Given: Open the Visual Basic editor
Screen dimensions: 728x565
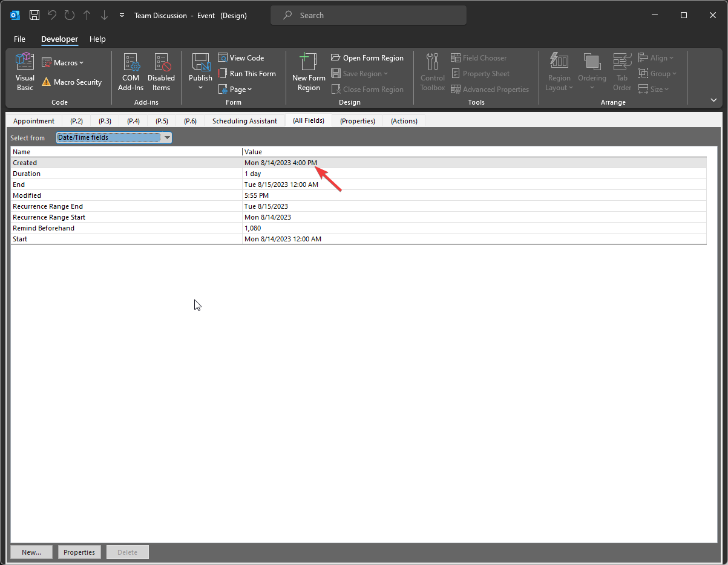Looking at the screenshot, I should (25, 71).
